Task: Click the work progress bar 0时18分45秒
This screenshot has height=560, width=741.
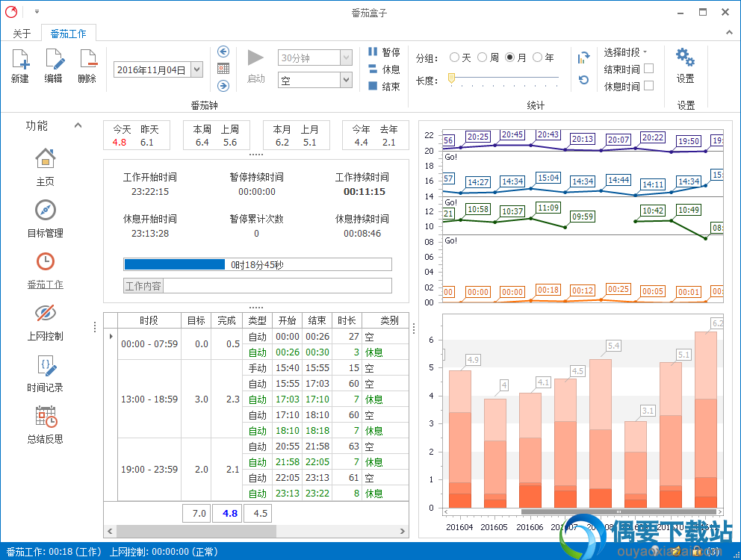Action: click(258, 264)
